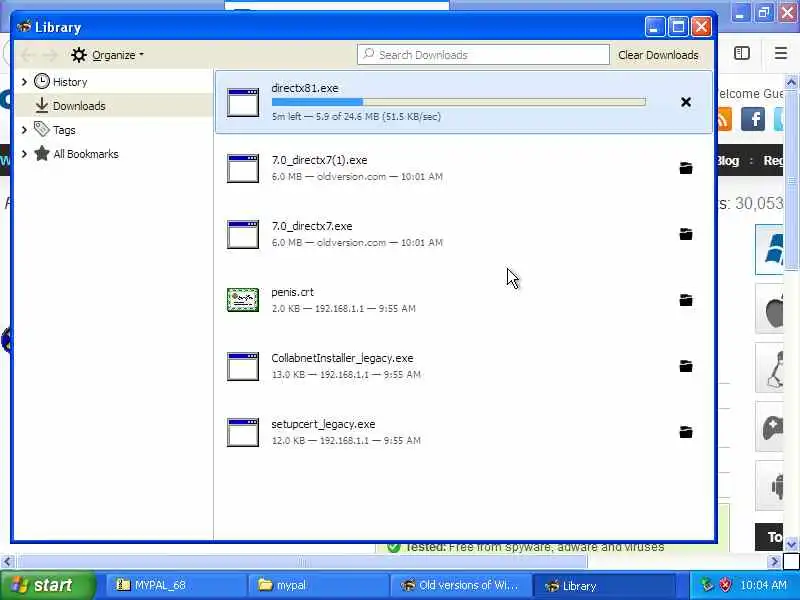Open containing folder for 7.0_directx7(1).exe
Screen dimensions: 800x600
click(x=686, y=168)
